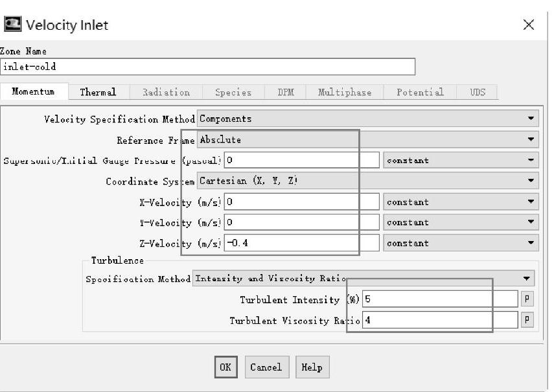Image resolution: width=554 pixels, height=392 pixels.
Task: Focus the Turbulent Intensity input field
Action: pyautogui.click(x=439, y=299)
